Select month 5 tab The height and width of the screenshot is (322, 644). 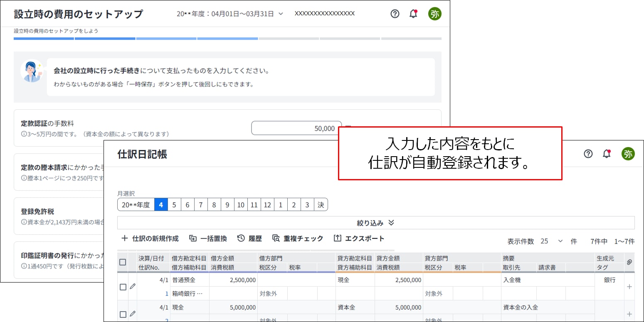click(x=174, y=205)
